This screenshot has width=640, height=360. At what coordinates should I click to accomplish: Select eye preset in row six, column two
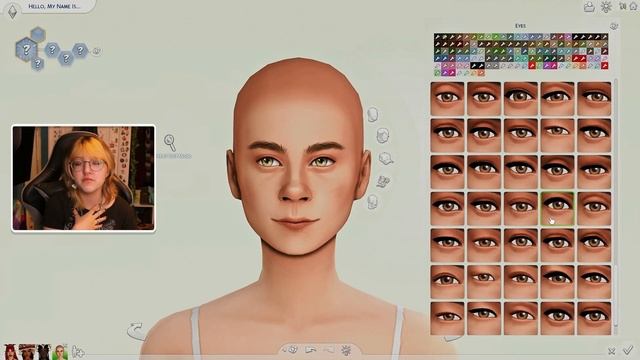point(484,282)
